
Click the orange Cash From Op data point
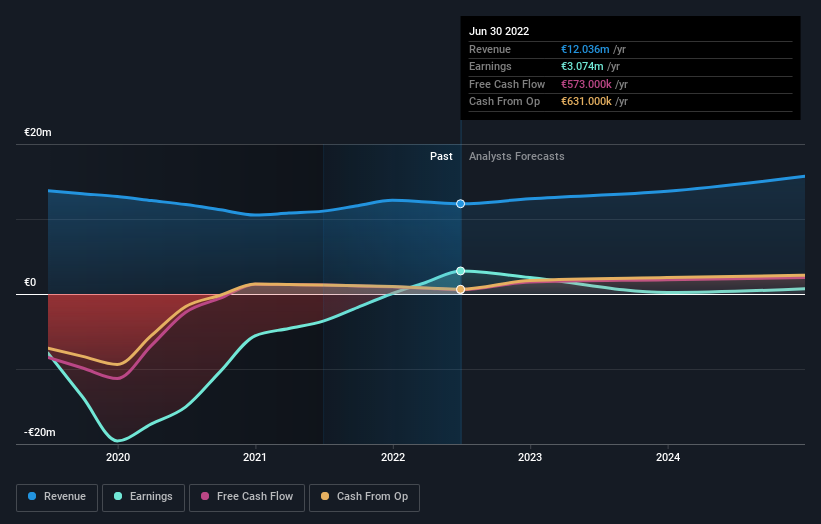pyautogui.click(x=460, y=289)
